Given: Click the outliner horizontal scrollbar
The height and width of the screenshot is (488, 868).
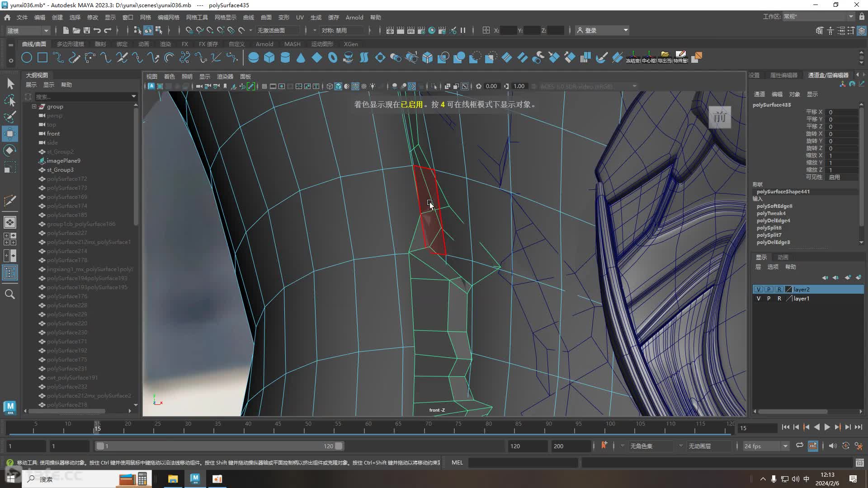Looking at the screenshot, I should (x=67, y=411).
